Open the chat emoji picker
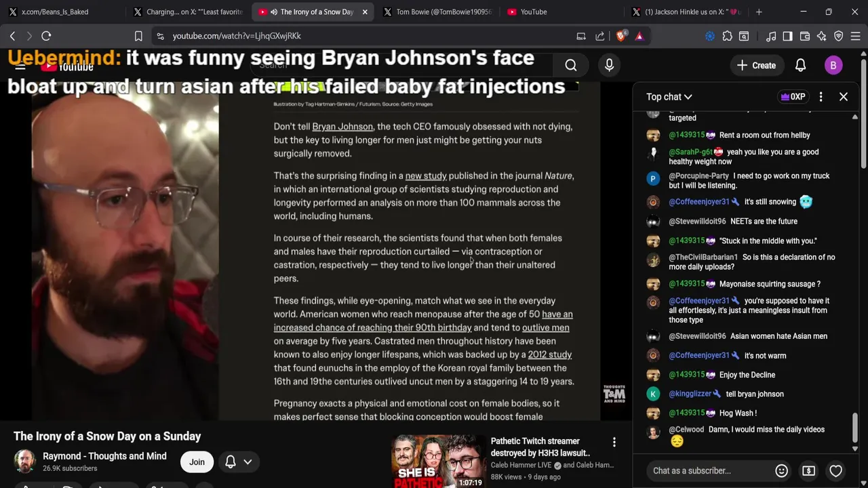Screen dimensions: 868x488 (781, 470)
